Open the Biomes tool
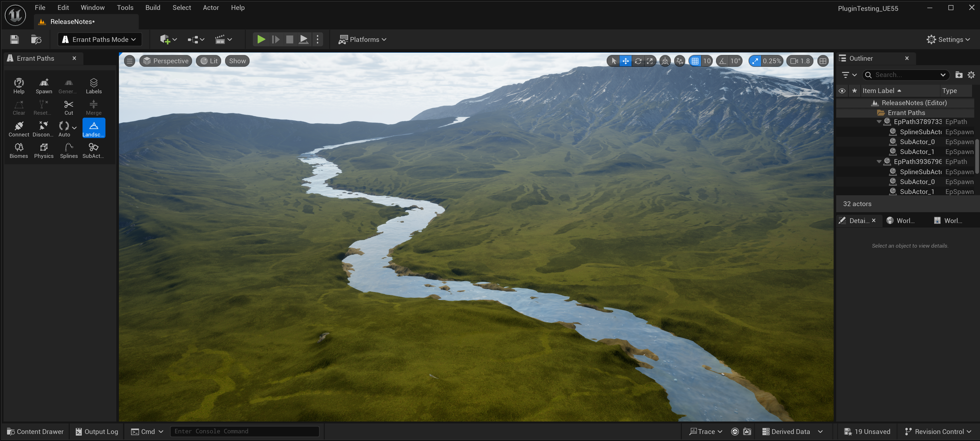Image resolution: width=980 pixels, height=441 pixels. point(19,150)
